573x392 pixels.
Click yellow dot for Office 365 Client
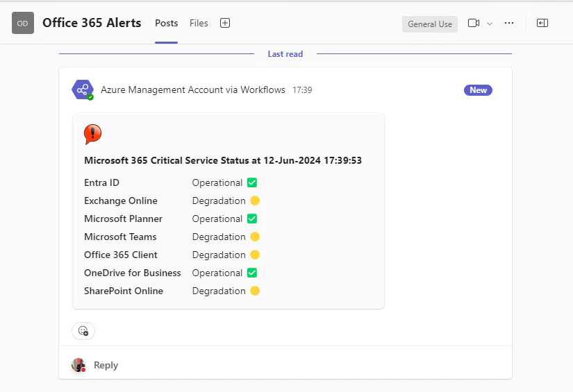pos(255,255)
